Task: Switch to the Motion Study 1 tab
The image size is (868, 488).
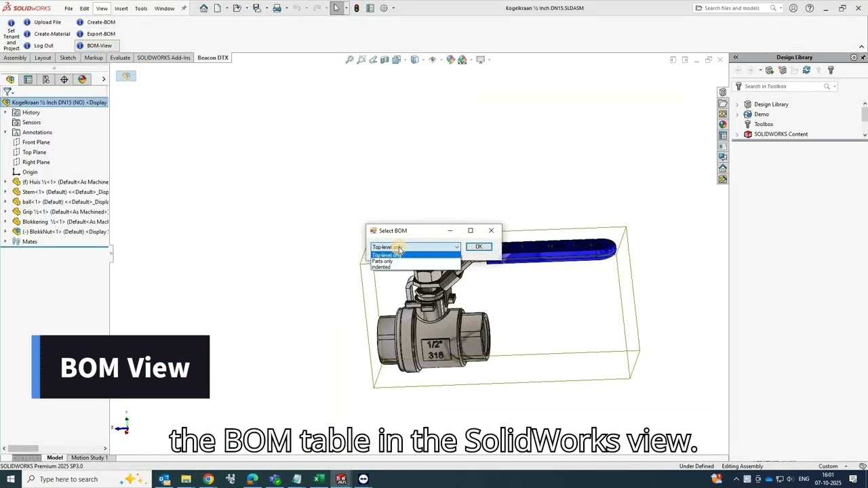Action: 90,457
